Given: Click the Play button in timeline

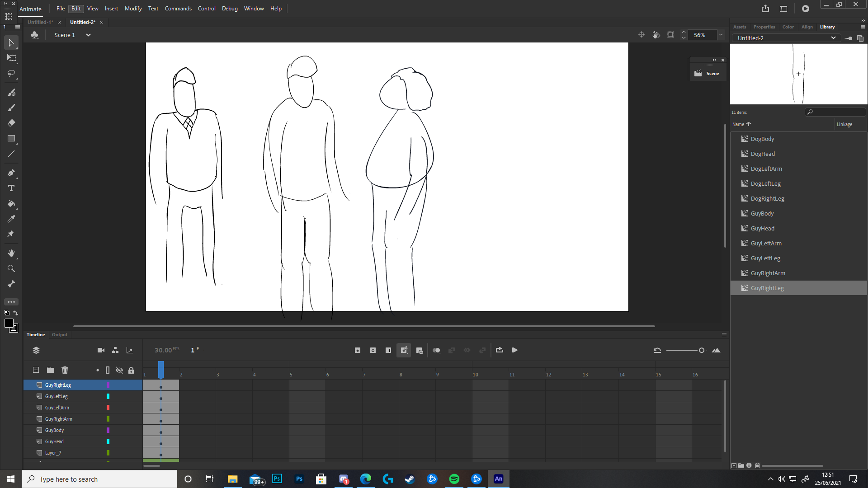Looking at the screenshot, I should (x=515, y=350).
